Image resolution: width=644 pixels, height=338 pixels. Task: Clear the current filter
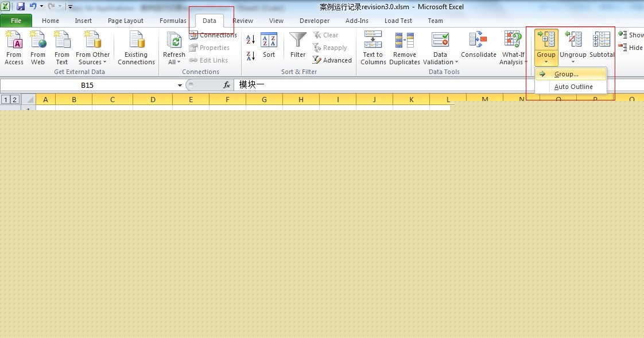pos(325,36)
